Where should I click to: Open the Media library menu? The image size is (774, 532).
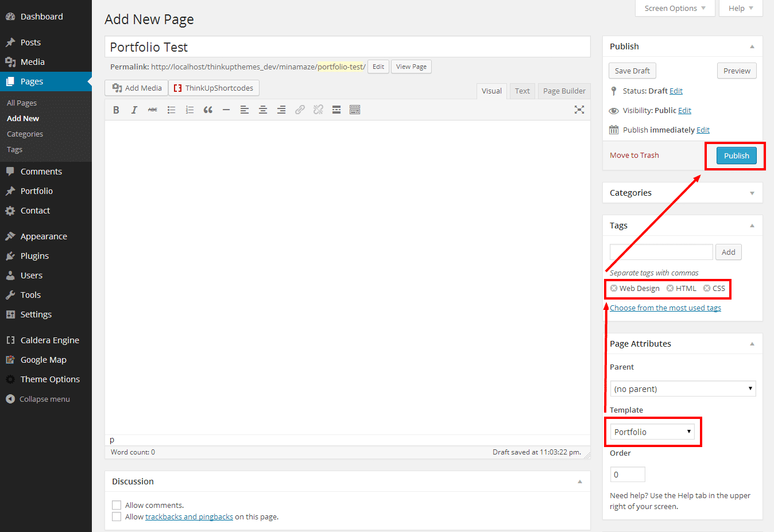[46, 62]
